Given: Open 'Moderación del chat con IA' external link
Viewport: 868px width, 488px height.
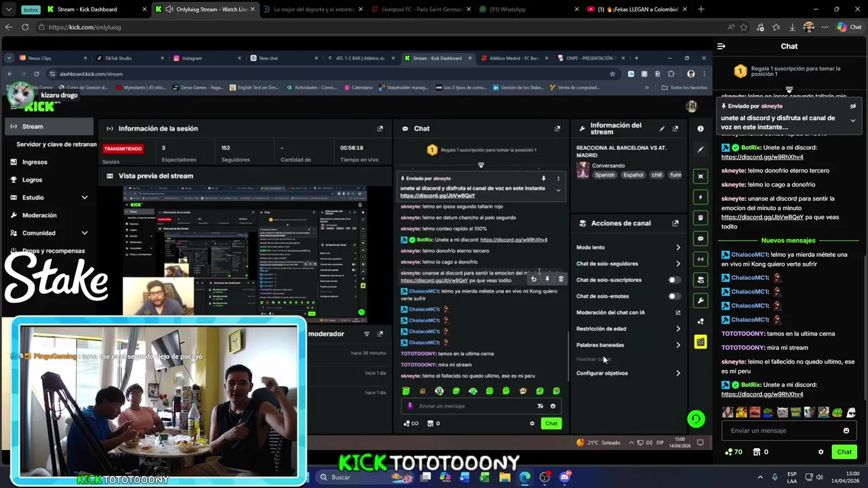Looking at the screenshot, I should click(x=677, y=312).
